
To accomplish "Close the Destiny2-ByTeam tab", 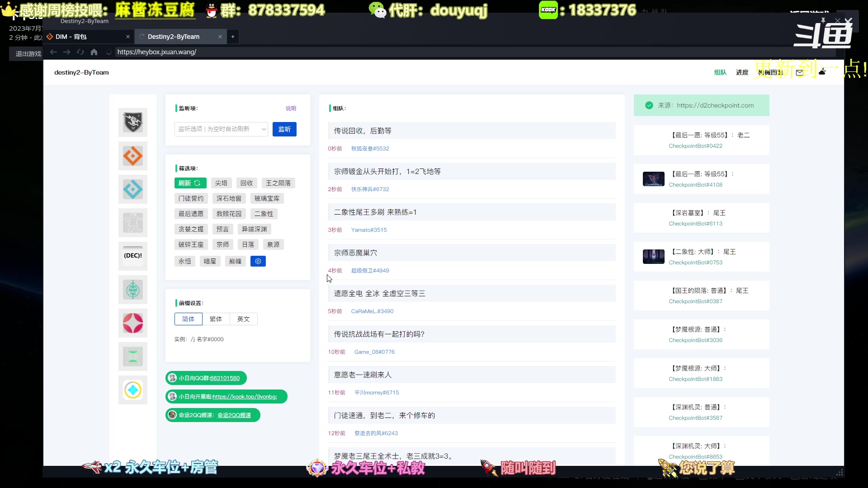I will click(x=220, y=37).
